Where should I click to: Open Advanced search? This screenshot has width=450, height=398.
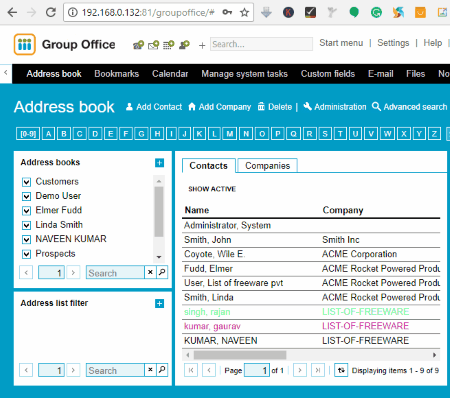pyautogui.click(x=410, y=107)
